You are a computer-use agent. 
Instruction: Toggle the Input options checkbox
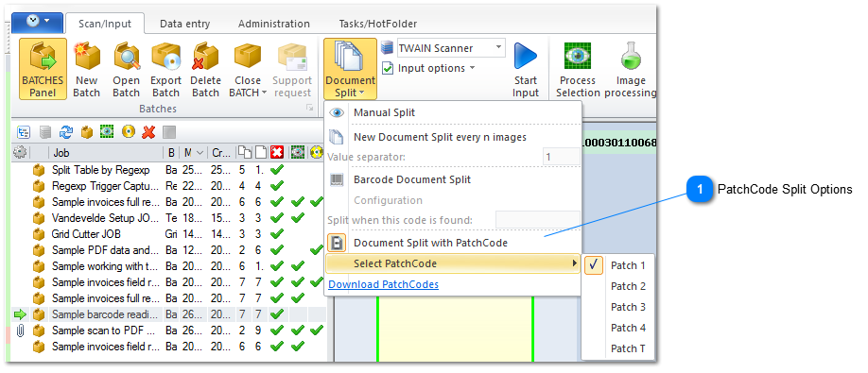coord(388,69)
